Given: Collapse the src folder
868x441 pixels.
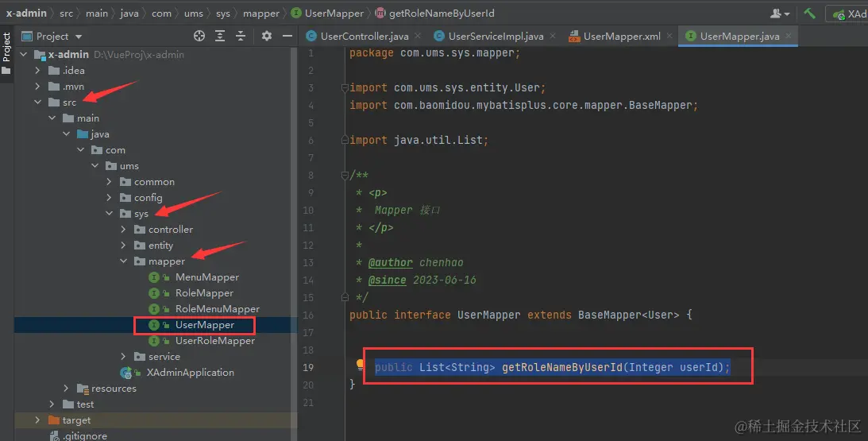Looking at the screenshot, I should coord(37,103).
